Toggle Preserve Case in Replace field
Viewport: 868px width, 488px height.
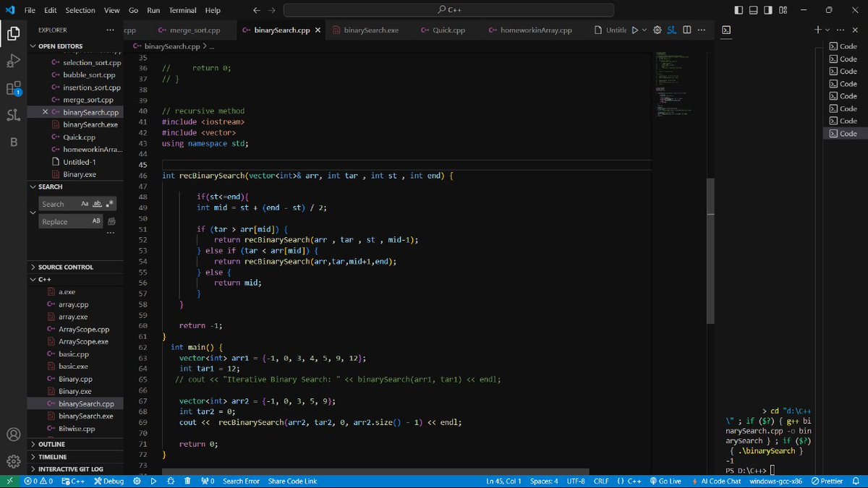coord(97,221)
